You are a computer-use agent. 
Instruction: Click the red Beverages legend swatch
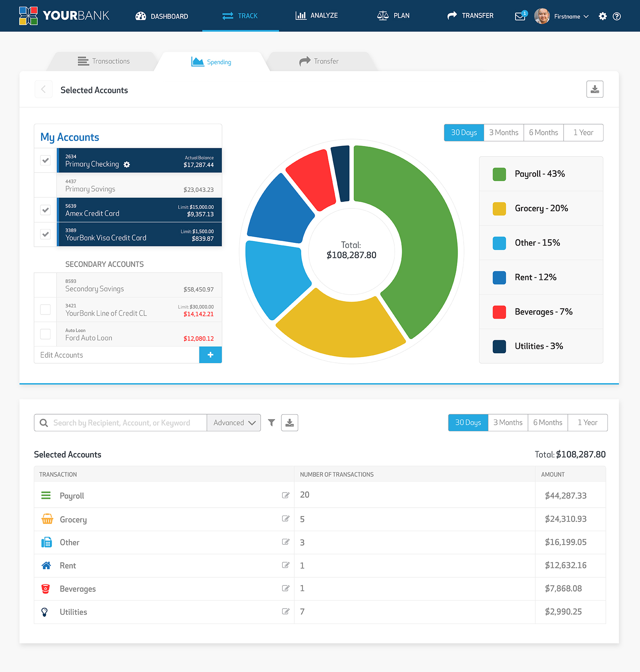499,312
